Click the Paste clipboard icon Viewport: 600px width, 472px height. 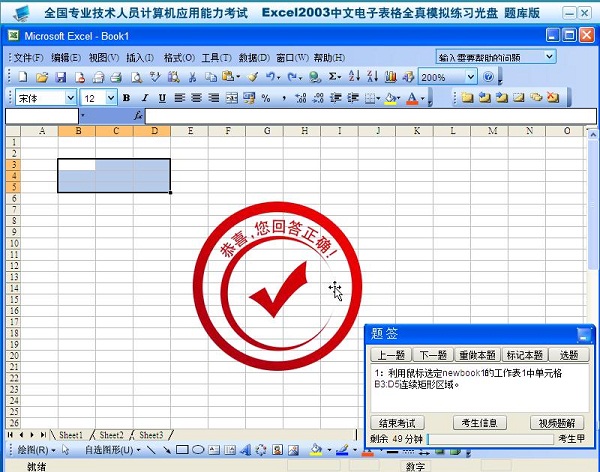228,77
